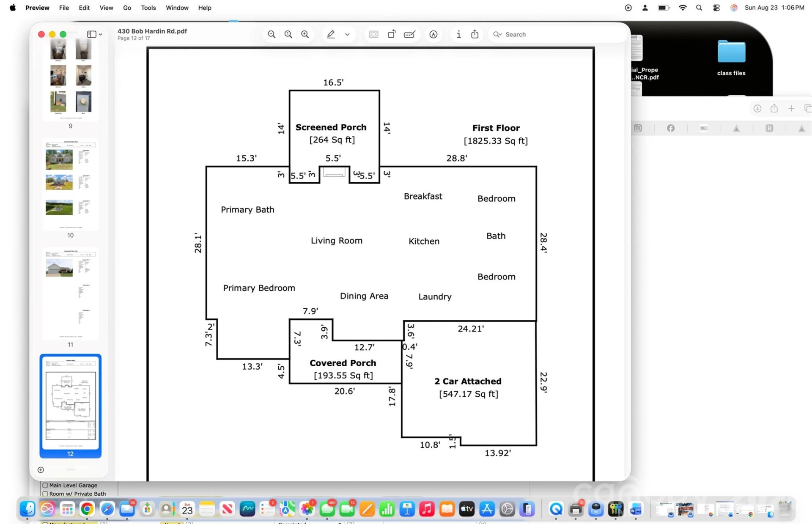This screenshot has width=812, height=524.
Task: Open the Preview menu
Action: pos(37,8)
